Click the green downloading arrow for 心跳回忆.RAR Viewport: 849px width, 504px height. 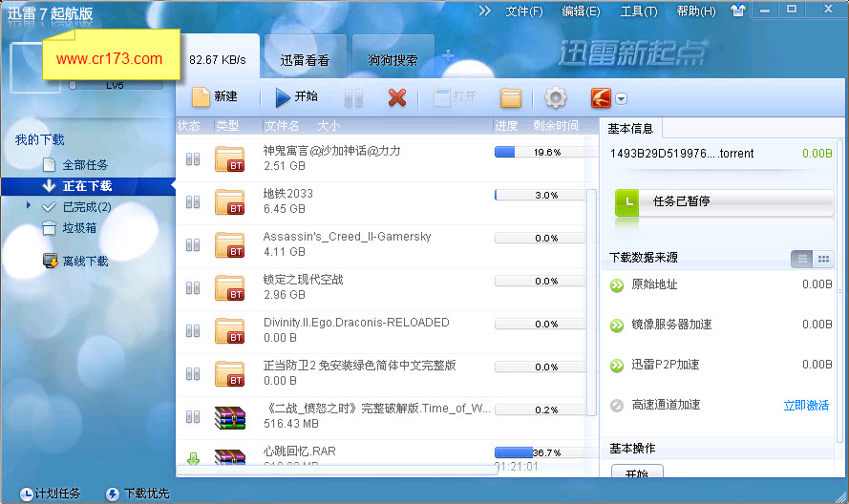[193, 458]
